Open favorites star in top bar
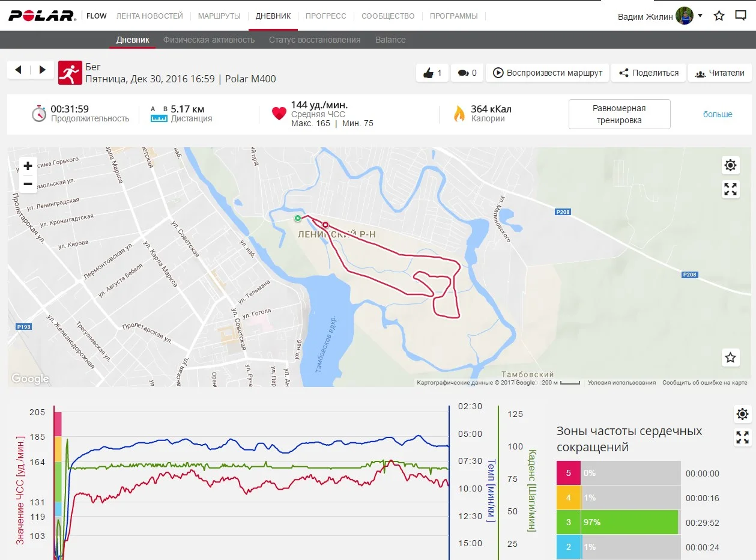Image resolution: width=756 pixels, height=560 pixels. (719, 16)
